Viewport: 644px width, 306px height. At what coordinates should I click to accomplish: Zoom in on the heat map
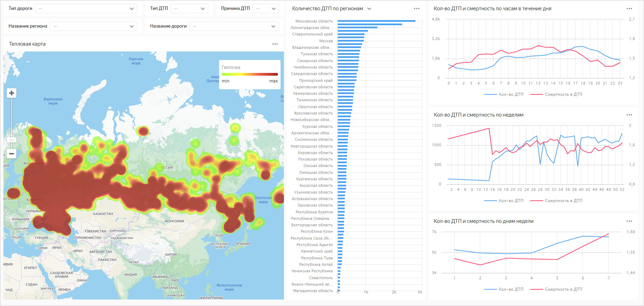[x=12, y=93]
